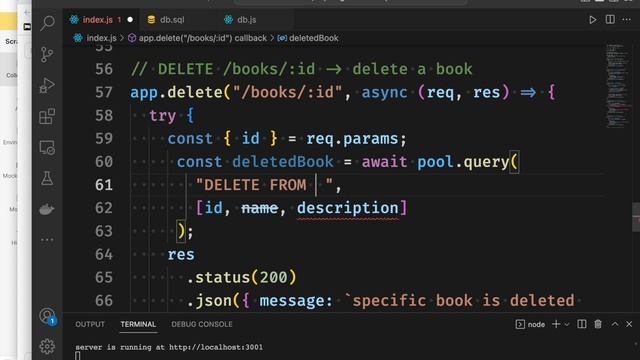Viewport: 640px width, 360px height.
Task: Switch to db.sql editor tab
Action: [171, 20]
